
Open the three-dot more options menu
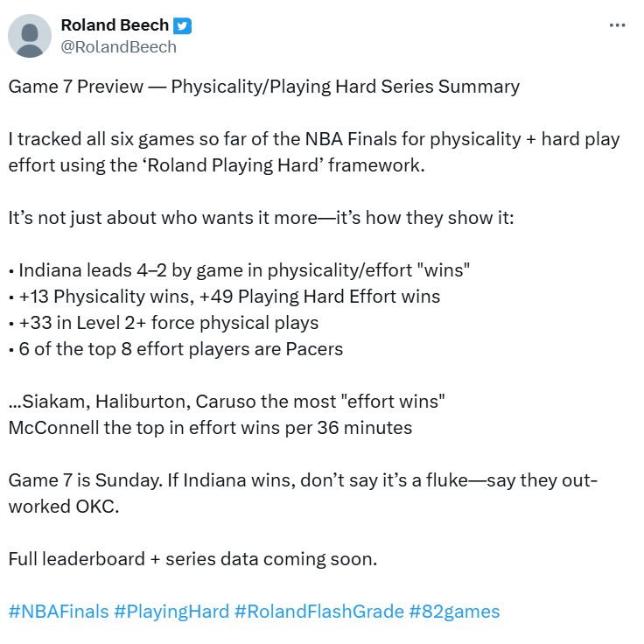pyautogui.click(x=617, y=25)
